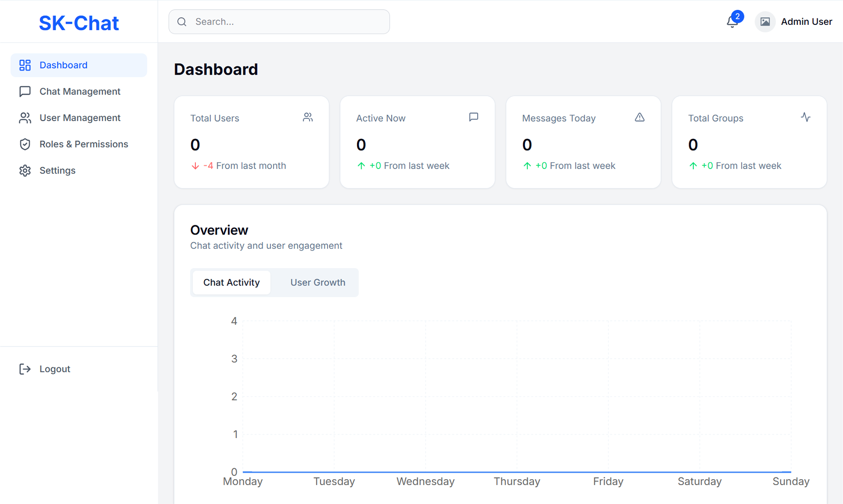Screen dimensions: 843x504
Task: Click the notification bell icon
Action: (732, 22)
